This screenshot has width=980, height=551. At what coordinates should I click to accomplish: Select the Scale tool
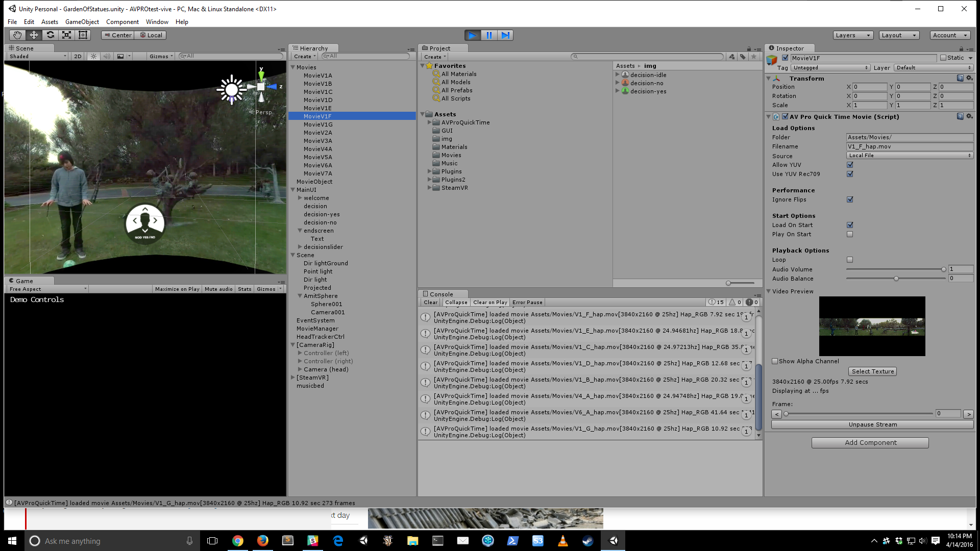[x=66, y=35]
